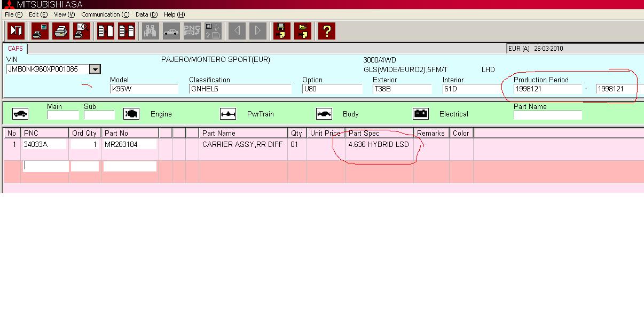This screenshot has height=328, width=644.
Task: Select the Electrical battery icon
Action: coord(421,114)
